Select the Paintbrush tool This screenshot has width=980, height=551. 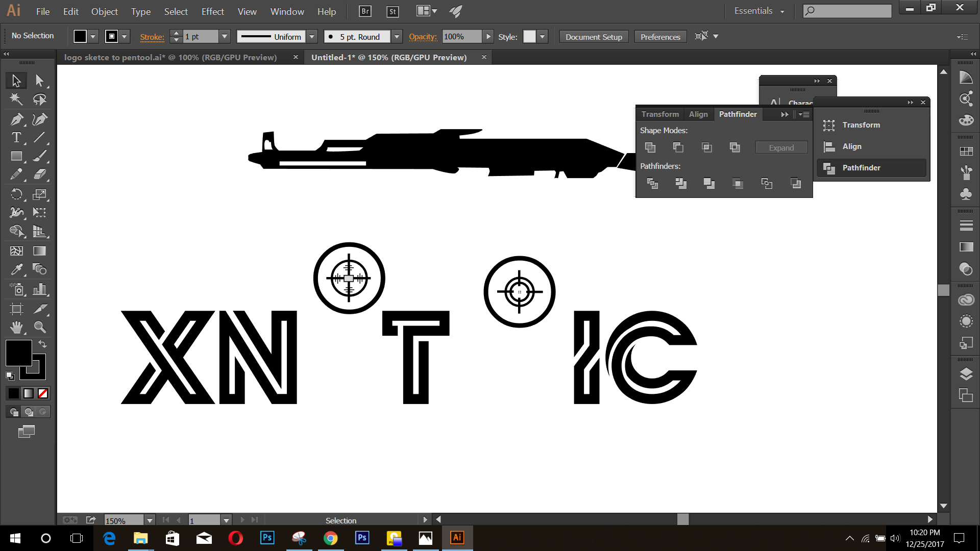tap(39, 156)
